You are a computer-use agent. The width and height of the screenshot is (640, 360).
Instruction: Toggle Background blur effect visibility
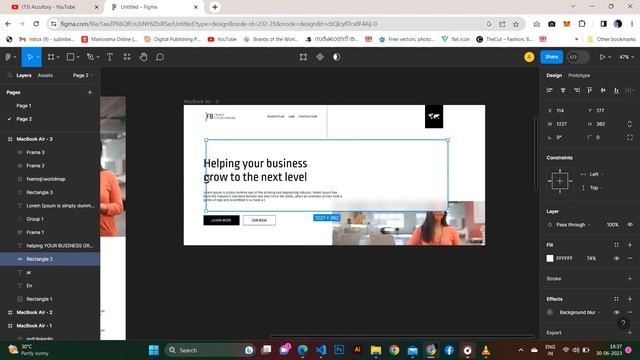616,312
